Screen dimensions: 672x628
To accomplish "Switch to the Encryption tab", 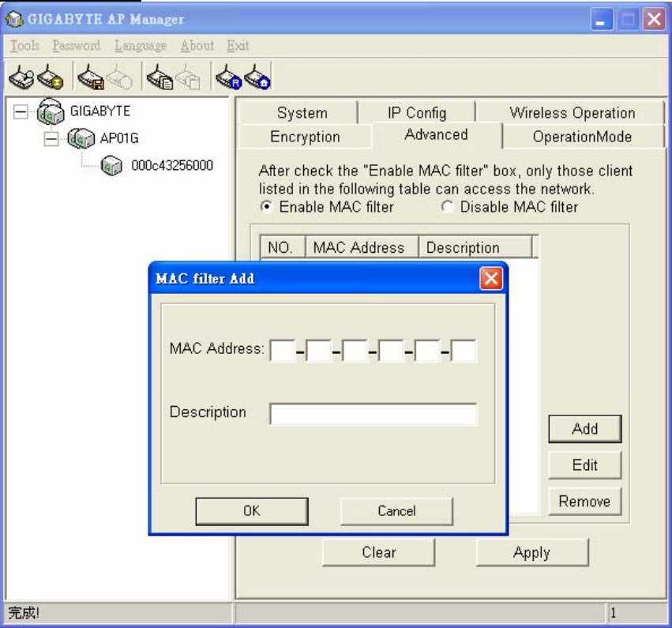I will [x=305, y=137].
